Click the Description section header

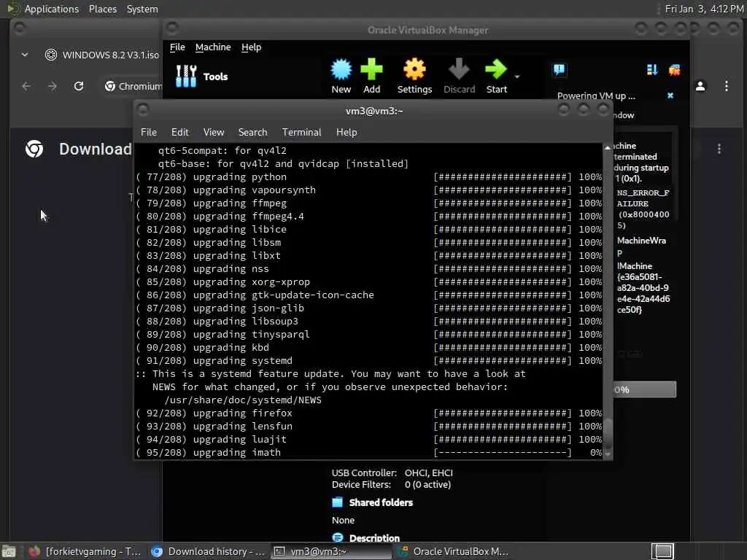pos(374,538)
